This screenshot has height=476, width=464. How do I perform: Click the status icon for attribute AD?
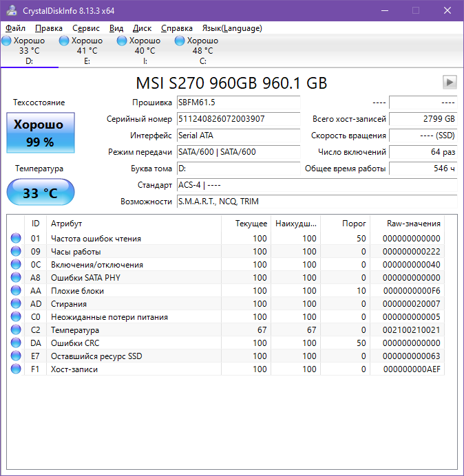pyautogui.click(x=16, y=303)
